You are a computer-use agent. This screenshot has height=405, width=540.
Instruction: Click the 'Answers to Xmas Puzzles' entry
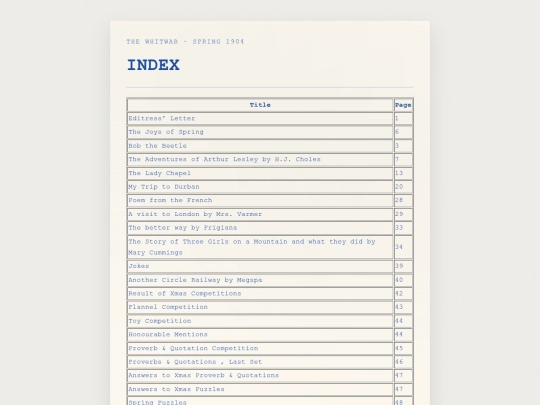260,390
